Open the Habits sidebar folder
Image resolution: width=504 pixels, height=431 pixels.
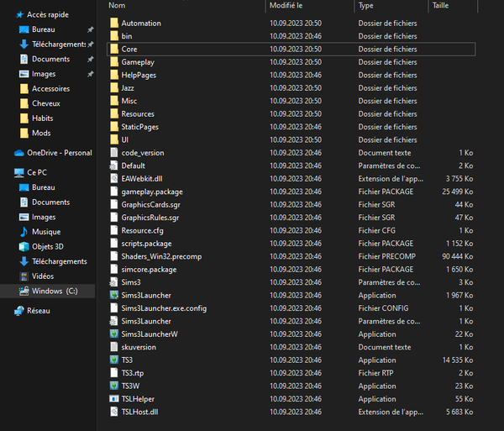[x=43, y=118]
